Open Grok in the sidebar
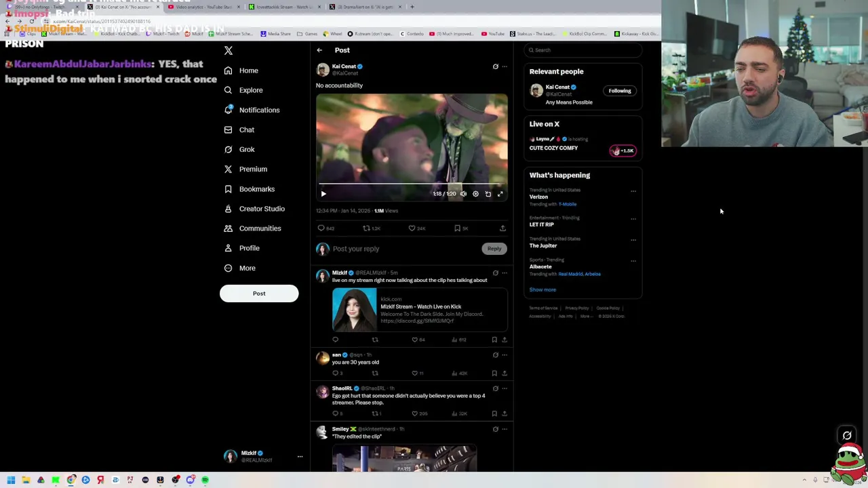Viewport: 868px width, 488px height. 239,149
